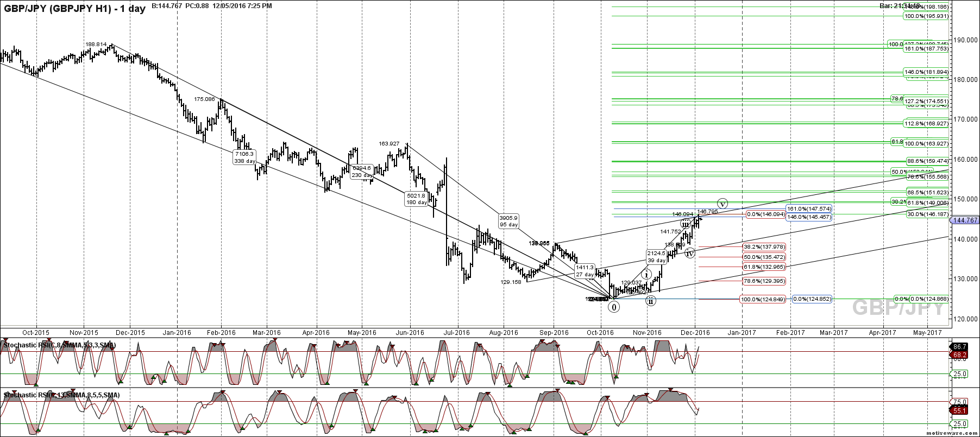This screenshot has height=437, width=980.
Task: Click the 163.927 swing high price label
Action: point(390,144)
